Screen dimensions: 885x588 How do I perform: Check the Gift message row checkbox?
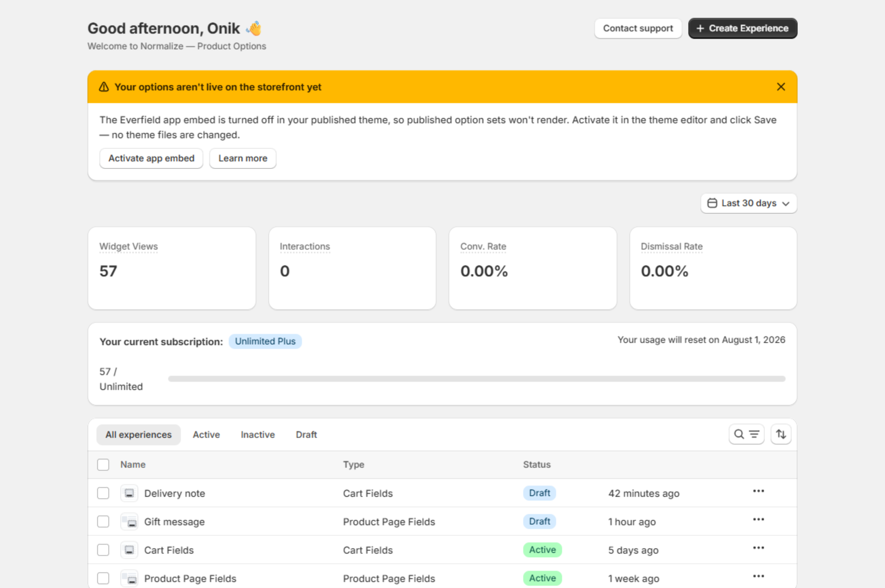103,522
